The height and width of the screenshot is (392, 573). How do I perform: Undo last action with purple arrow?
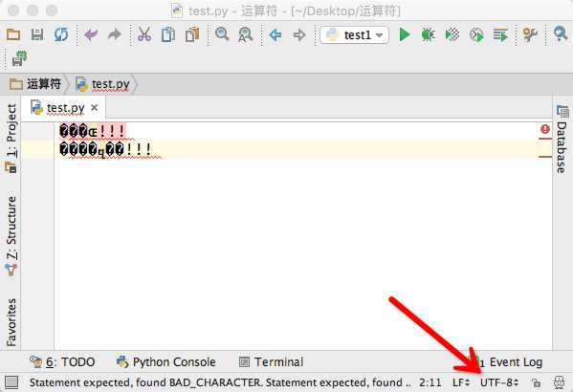point(91,34)
